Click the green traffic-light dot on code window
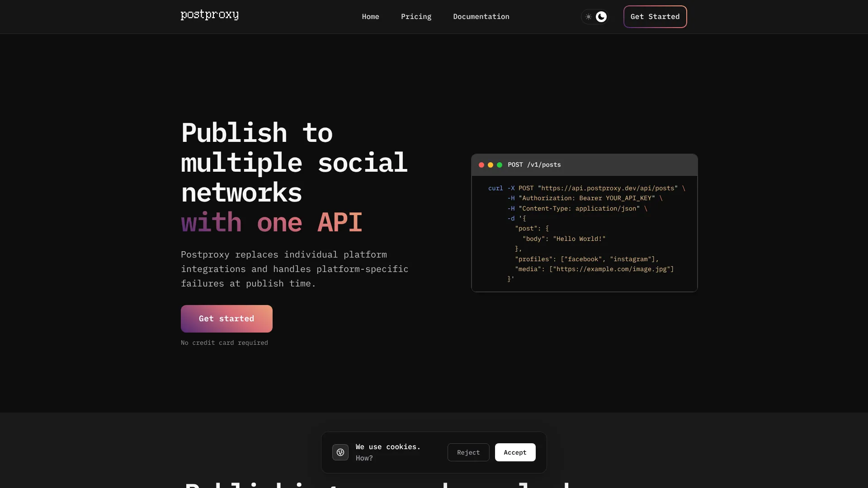 499,165
